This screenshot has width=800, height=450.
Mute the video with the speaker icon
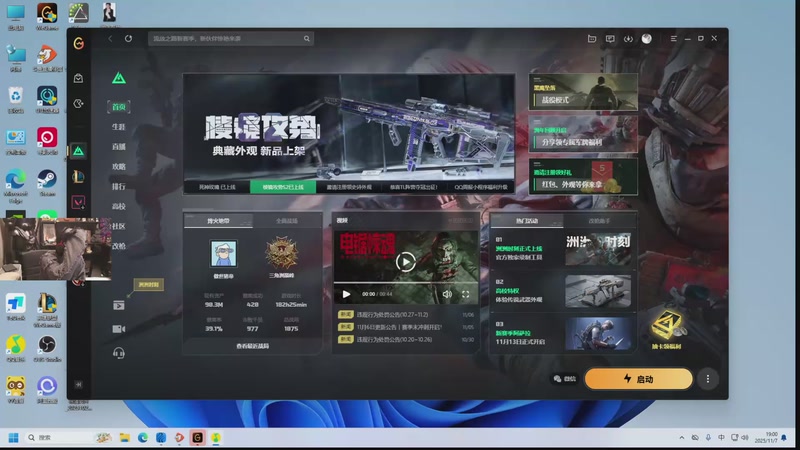click(447, 294)
